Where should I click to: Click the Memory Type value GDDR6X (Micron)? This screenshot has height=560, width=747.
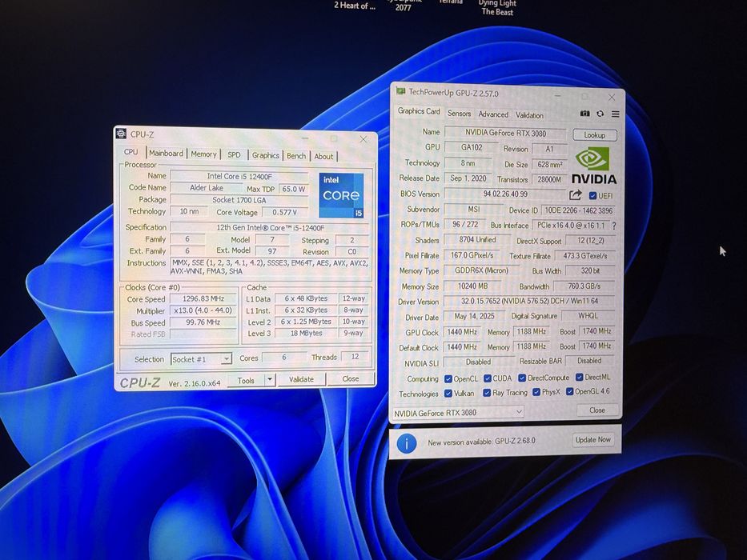coord(482,270)
